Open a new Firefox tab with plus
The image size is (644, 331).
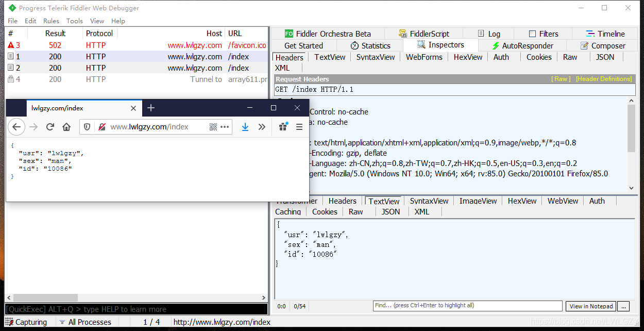pyautogui.click(x=151, y=108)
